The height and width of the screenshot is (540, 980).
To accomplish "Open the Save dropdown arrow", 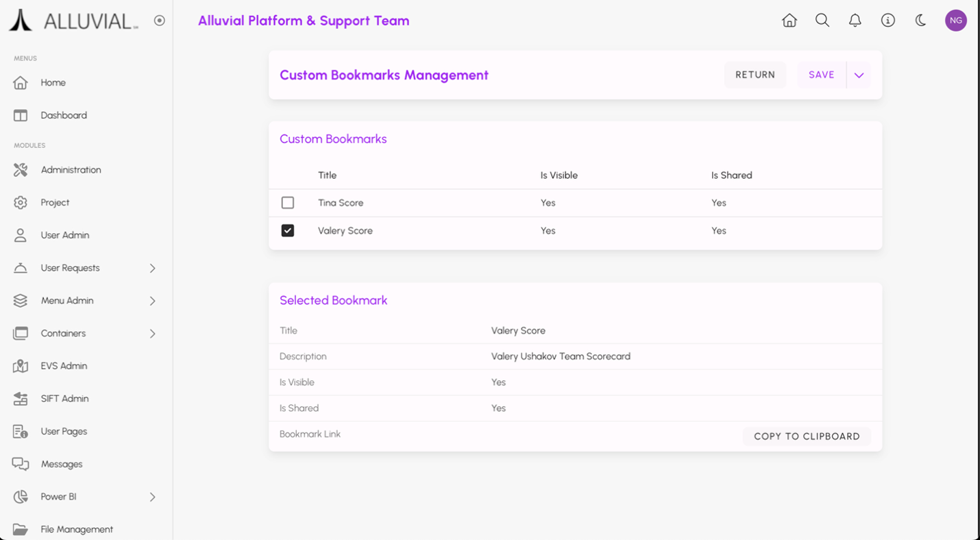I will pos(859,75).
